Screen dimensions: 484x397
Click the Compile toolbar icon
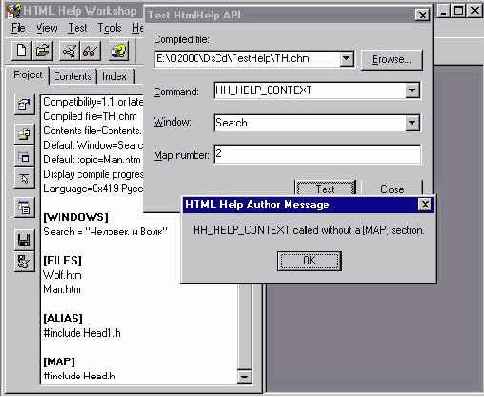(x=69, y=51)
